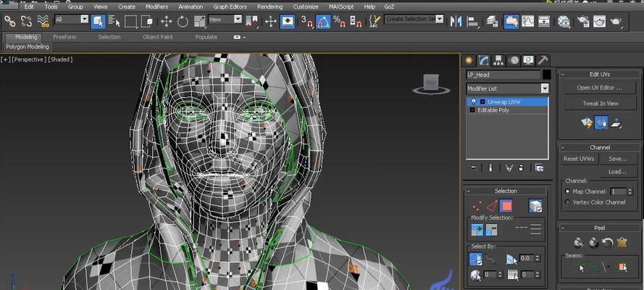The image size is (644, 290).
Task: Open the Hierarchy command panel tab
Action: [498, 61]
